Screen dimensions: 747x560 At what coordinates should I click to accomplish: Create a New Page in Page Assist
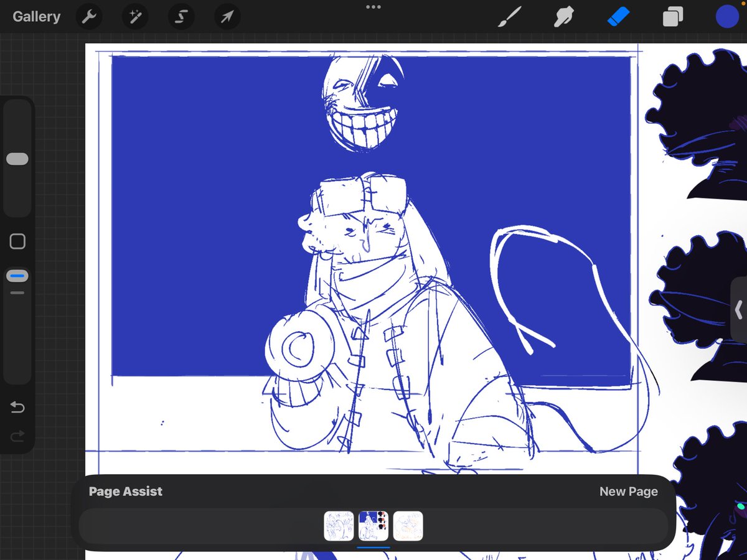coord(628,492)
